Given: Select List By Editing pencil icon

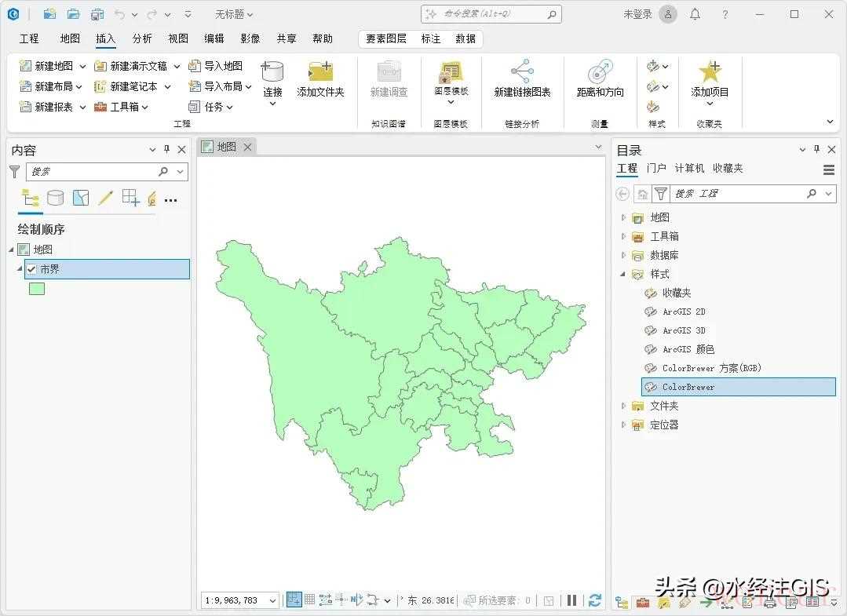Looking at the screenshot, I should click(x=106, y=198).
